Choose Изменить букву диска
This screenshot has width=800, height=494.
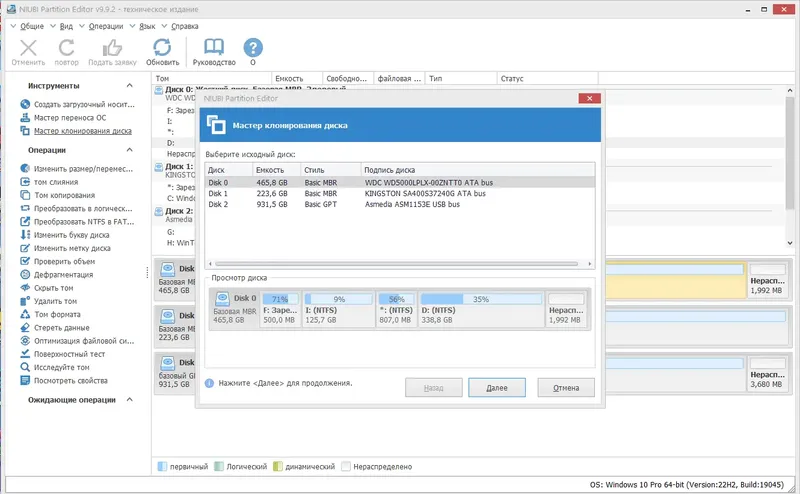coord(65,235)
